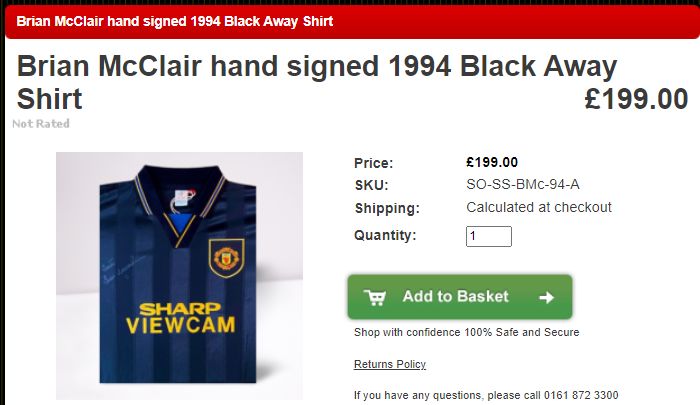Image resolution: width=700 pixels, height=405 pixels.
Task: Click the SHARP VIEWCAM sponsor logo on shirt
Action: pos(180,318)
